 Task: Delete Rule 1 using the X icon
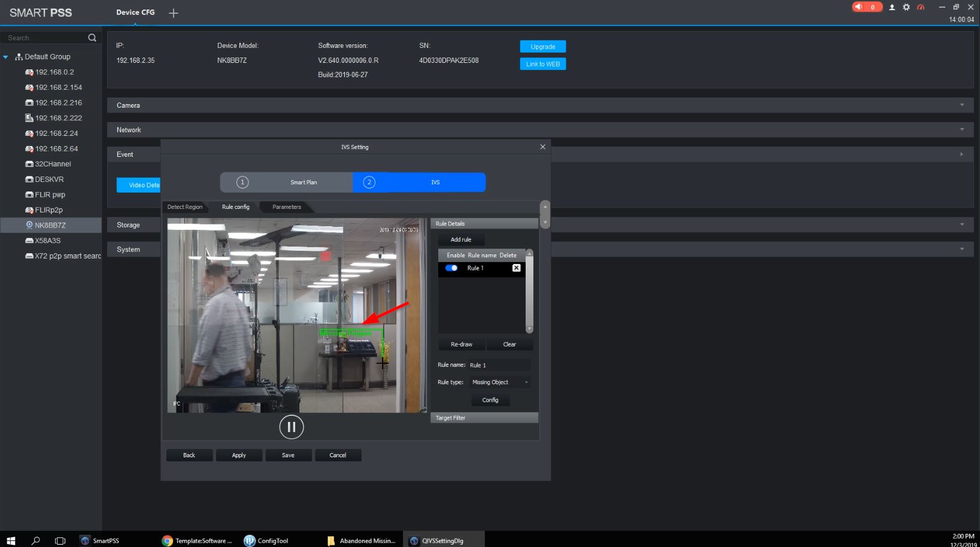click(x=516, y=268)
